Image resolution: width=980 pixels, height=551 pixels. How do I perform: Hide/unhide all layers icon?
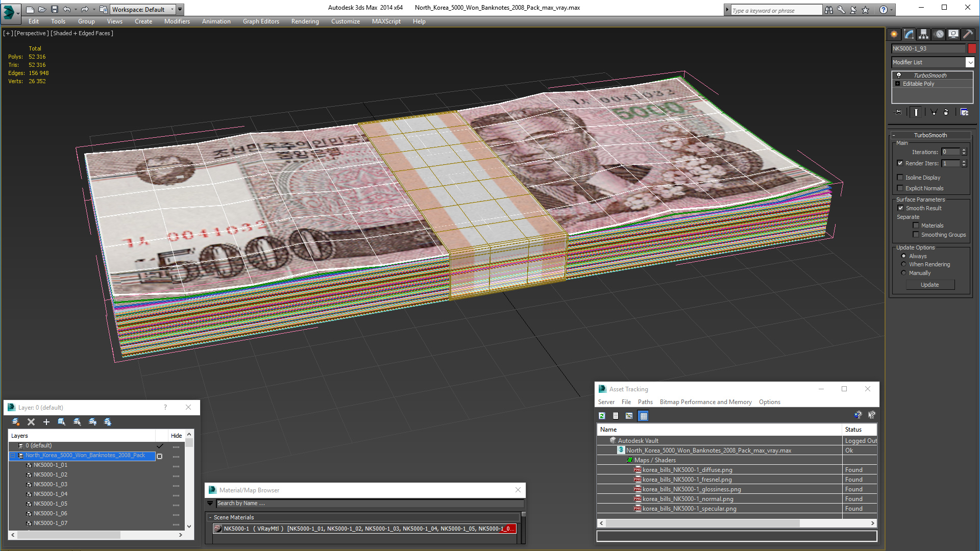[92, 422]
